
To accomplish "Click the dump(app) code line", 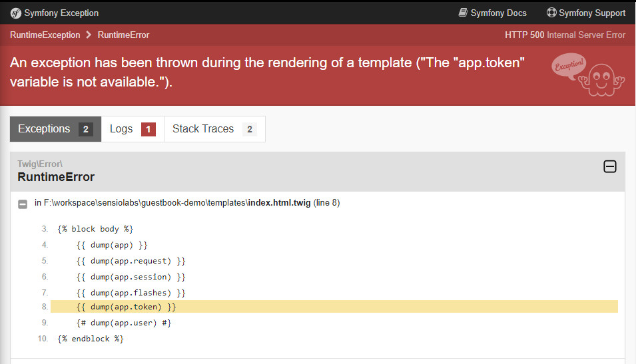I will pos(112,246).
